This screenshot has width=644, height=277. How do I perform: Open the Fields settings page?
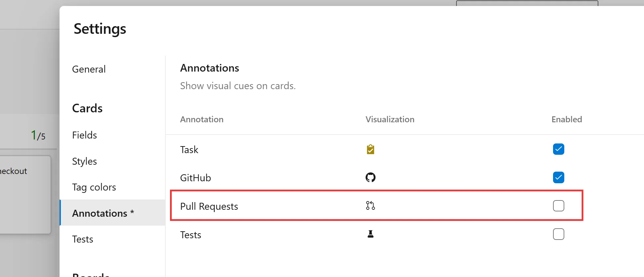click(85, 135)
